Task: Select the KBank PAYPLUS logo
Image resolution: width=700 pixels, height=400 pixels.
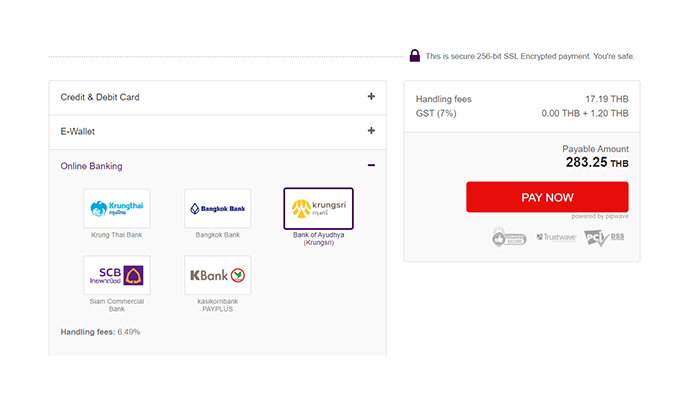Action: coord(218,275)
